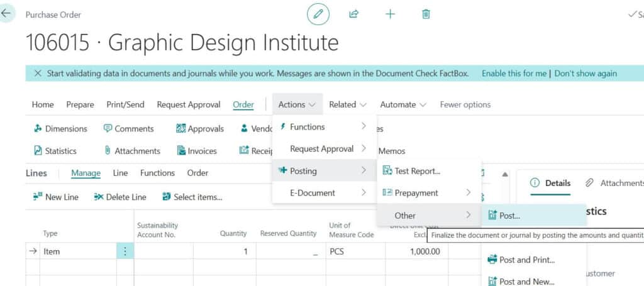
Task: Expand the Prepayment submenu
Action: pyautogui.click(x=429, y=192)
